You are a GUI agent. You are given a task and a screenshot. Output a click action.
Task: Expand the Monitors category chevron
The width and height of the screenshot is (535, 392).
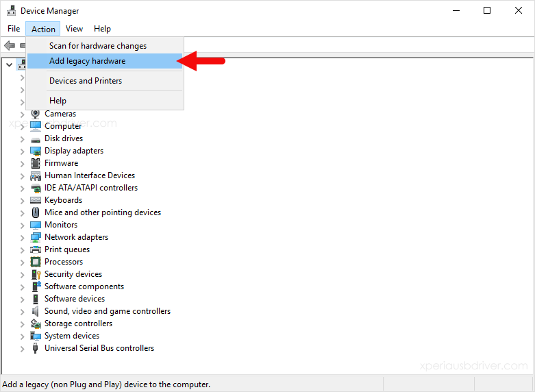click(x=22, y=225)
